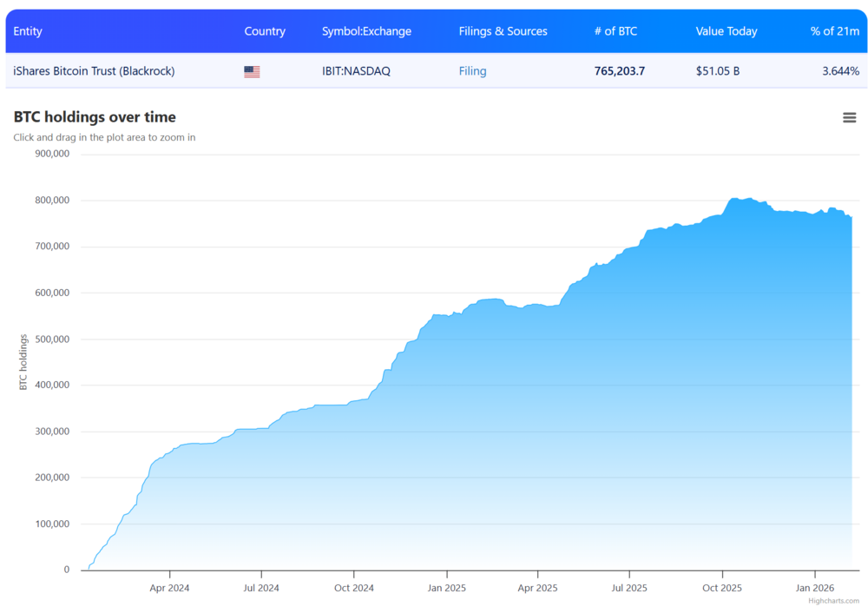
Task: Open the Filing link for iShares Bitcoin Trust
Action: (x=472, y=71)
